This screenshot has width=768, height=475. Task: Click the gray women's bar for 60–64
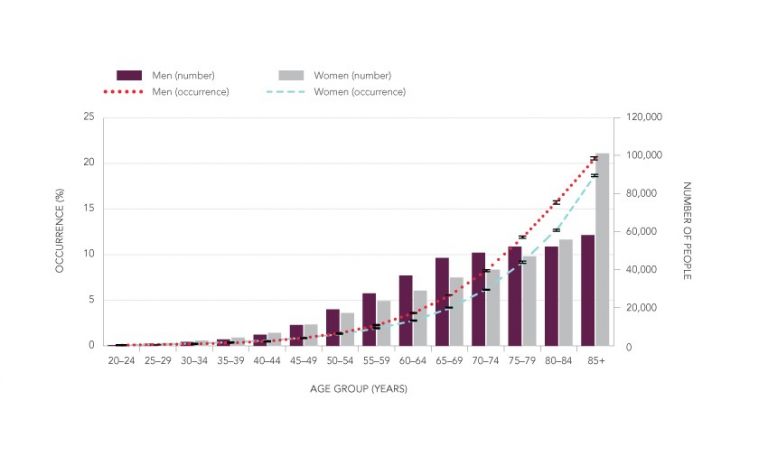(420, 318)
